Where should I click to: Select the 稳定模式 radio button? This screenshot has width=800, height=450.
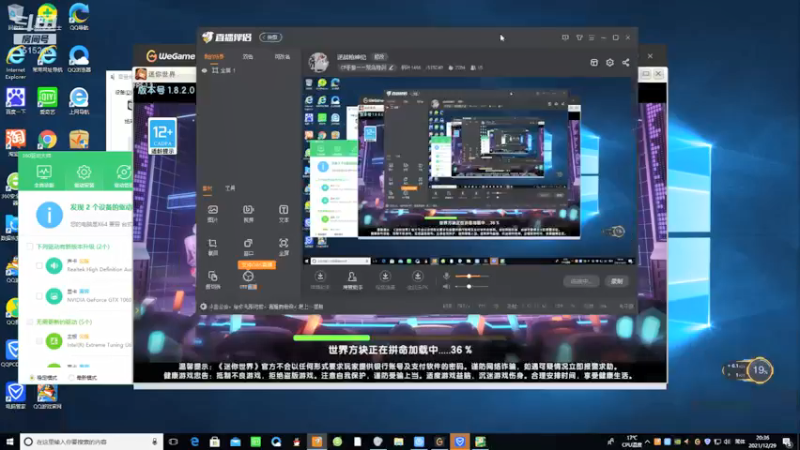coord(32,378)
